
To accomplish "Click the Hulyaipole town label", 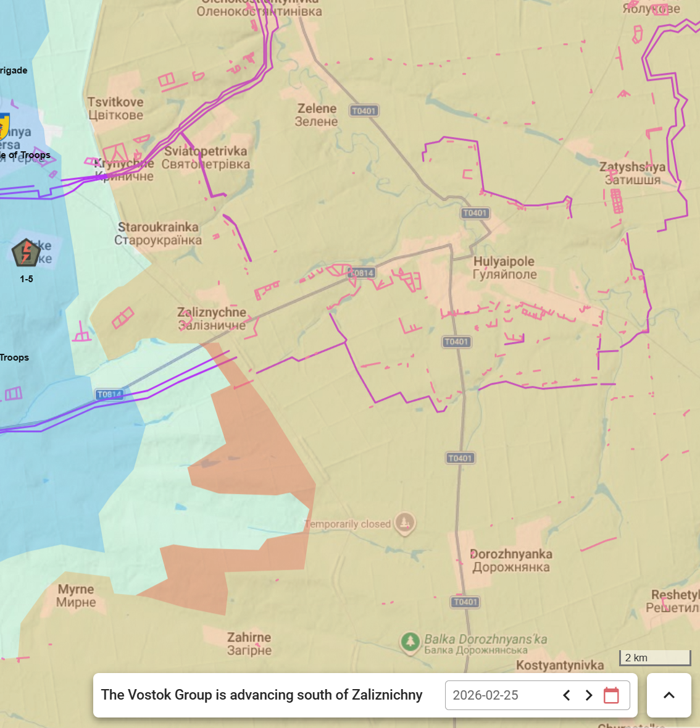I will 504,268.
